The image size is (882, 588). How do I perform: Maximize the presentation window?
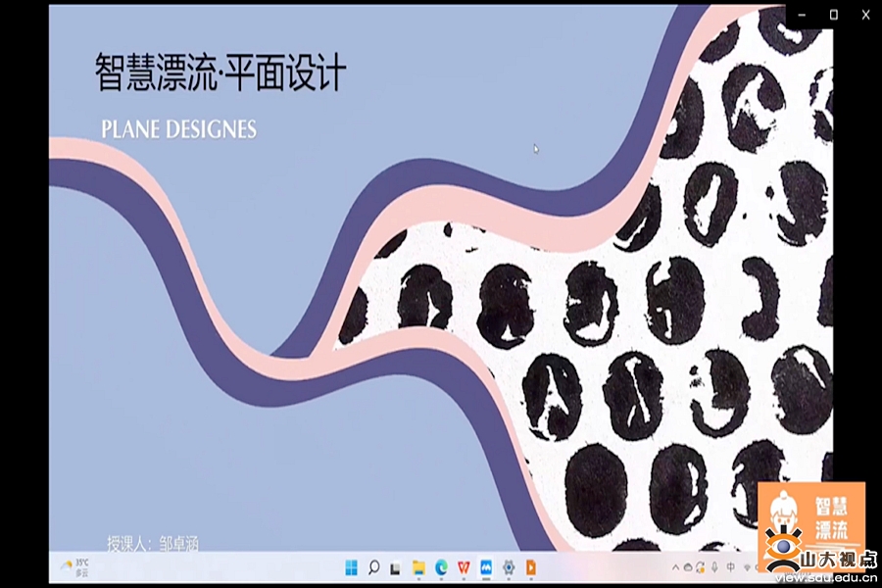click(x=834, y=15)
